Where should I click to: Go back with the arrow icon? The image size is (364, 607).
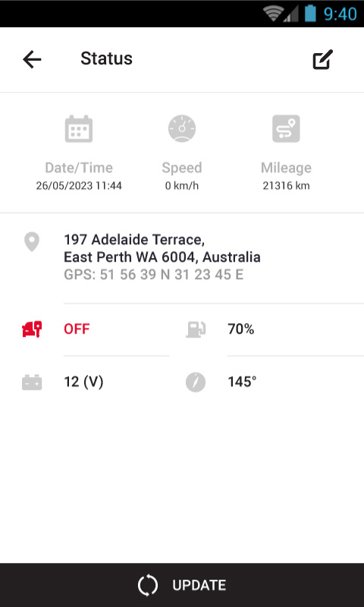pos(32,60)
